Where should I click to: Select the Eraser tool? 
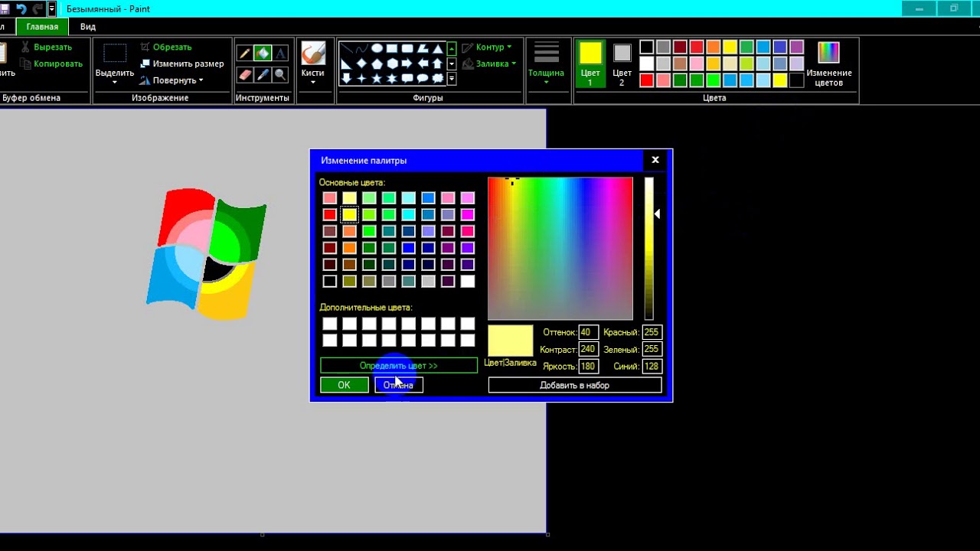point(245,74)
